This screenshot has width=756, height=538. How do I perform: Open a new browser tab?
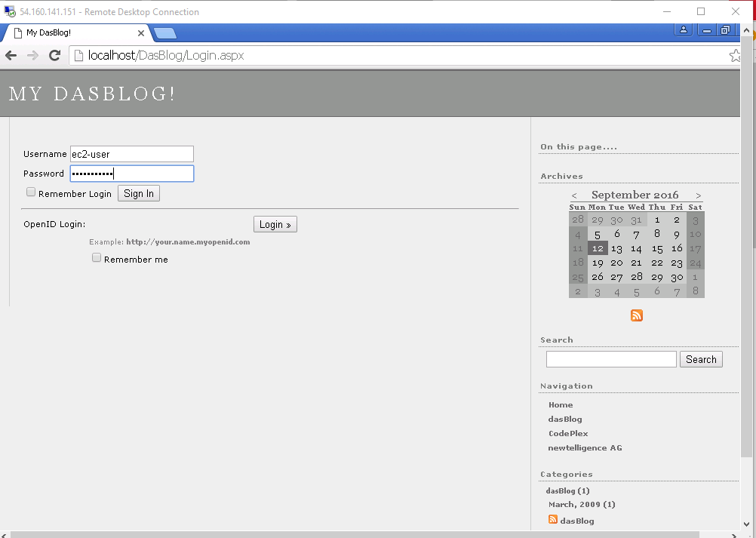(165, 33)
